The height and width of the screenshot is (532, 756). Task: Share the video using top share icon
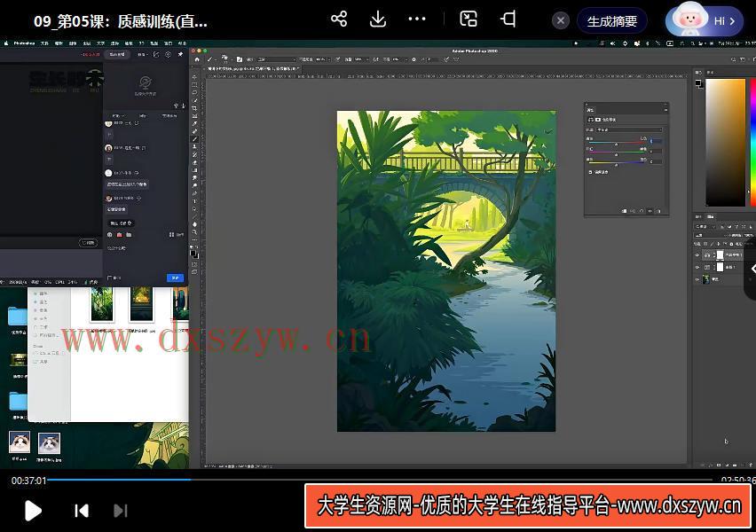[x=339, y=20]
